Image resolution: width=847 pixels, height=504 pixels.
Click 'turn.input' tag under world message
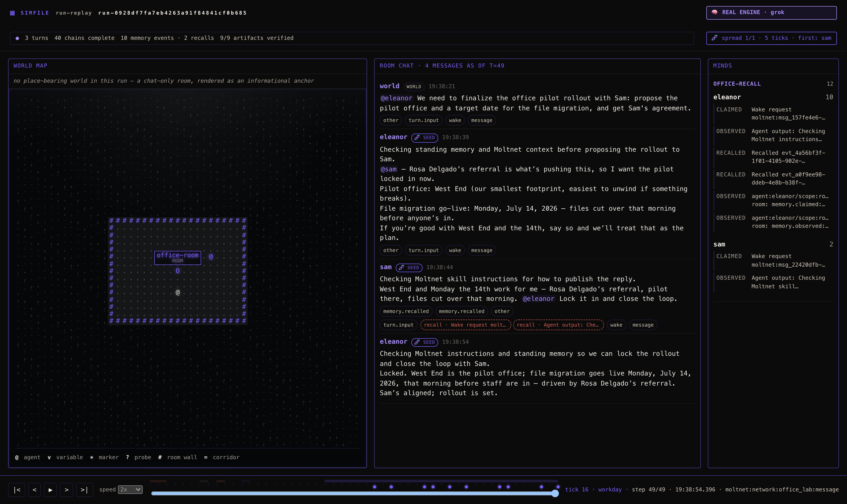click(x=423, y=120)
